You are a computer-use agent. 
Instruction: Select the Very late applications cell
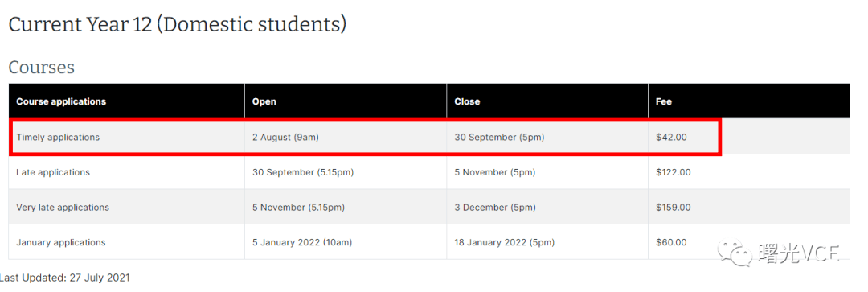tap(127, 208)
